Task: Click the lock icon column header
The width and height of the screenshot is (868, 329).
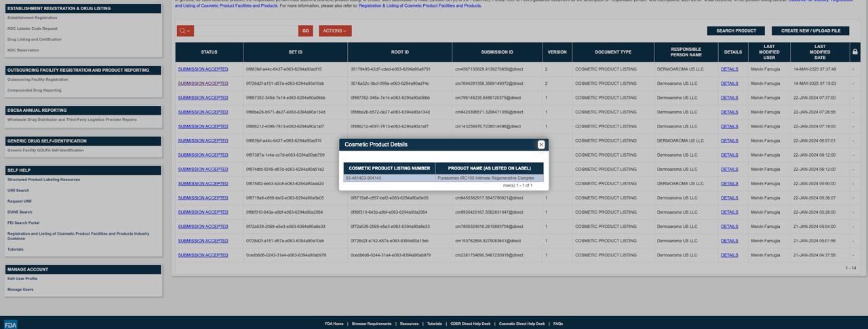Action: coord(854,52)
